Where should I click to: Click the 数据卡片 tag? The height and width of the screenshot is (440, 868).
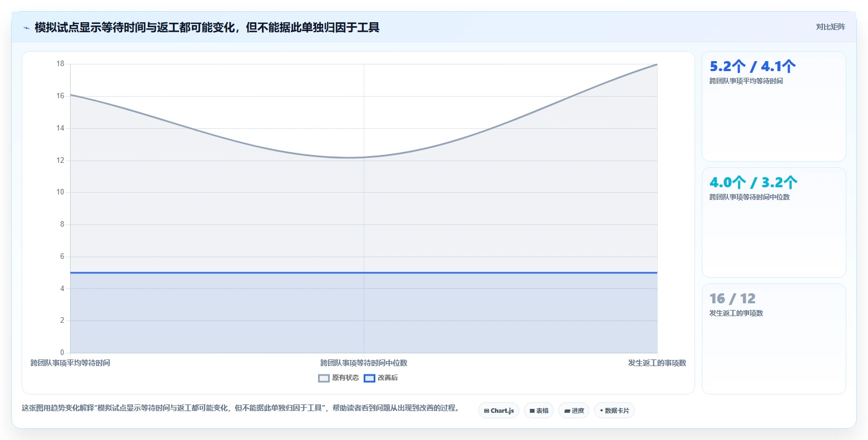click(614, 411)
